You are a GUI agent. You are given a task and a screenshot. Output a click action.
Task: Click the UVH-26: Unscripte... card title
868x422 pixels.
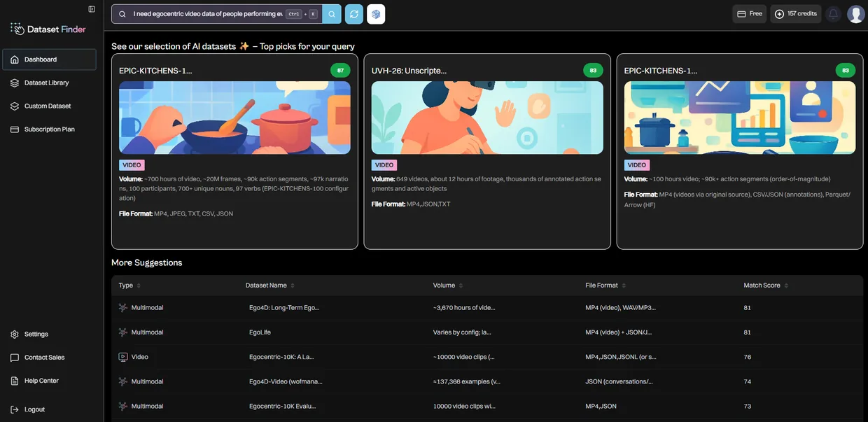point(409,71)
